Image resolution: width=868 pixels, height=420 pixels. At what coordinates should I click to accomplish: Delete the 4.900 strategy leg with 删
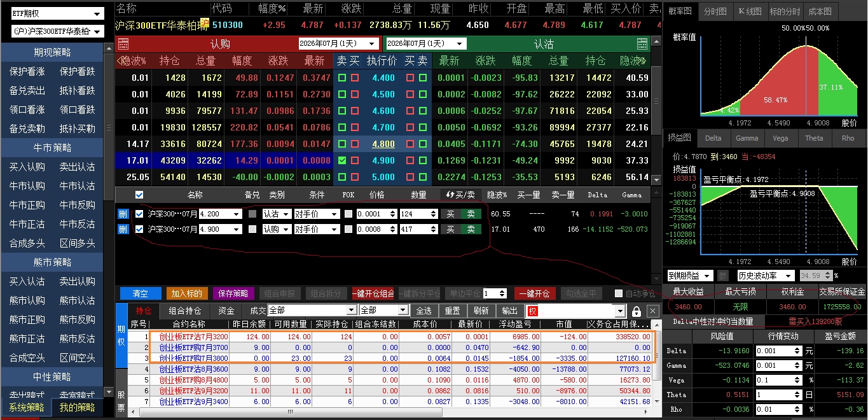pos(123,229)
